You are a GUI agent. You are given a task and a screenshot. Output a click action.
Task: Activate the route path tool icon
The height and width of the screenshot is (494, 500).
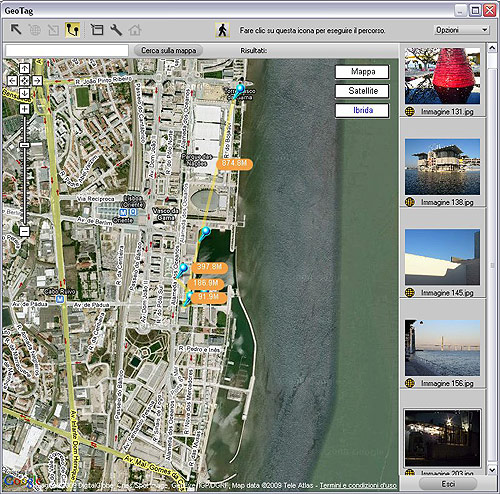(x=72, y=30)
